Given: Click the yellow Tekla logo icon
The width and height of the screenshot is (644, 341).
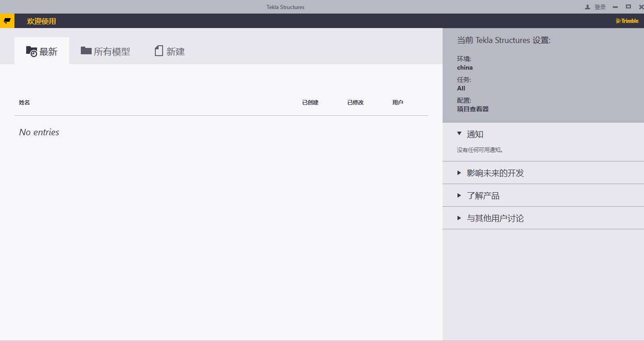Looking at the screenshot, I should (7, 21).
